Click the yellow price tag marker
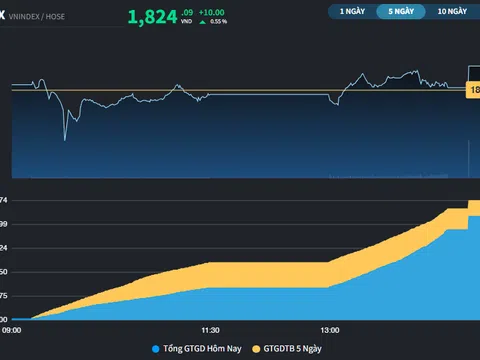The image size is (480, 360). tap(473, 90)
